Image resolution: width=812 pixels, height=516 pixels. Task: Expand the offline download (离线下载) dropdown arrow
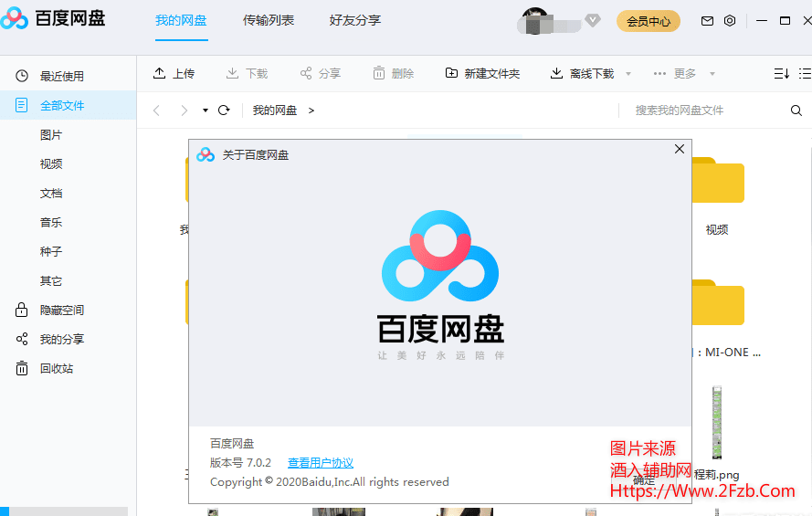coord(628,74)
